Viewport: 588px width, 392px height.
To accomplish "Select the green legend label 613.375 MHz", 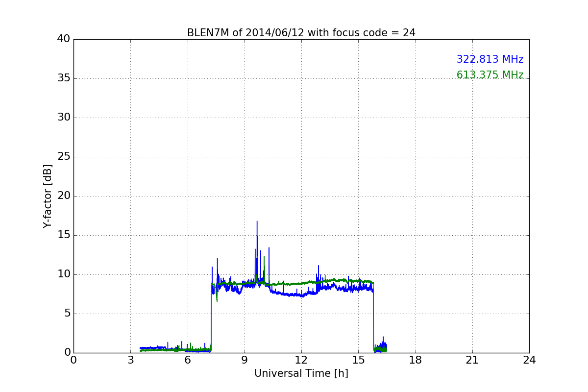I will [490, 75].
